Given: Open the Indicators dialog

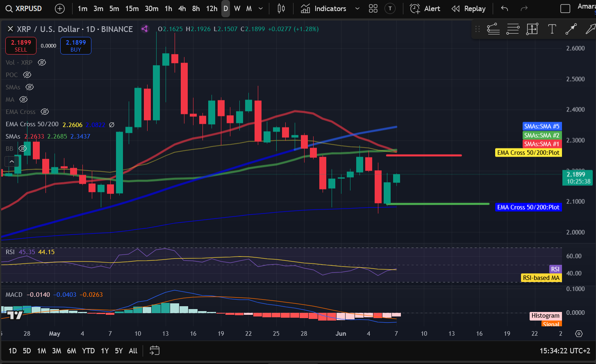Looking at the screenshot, I should pyautogui.click(x=324, y=9).
